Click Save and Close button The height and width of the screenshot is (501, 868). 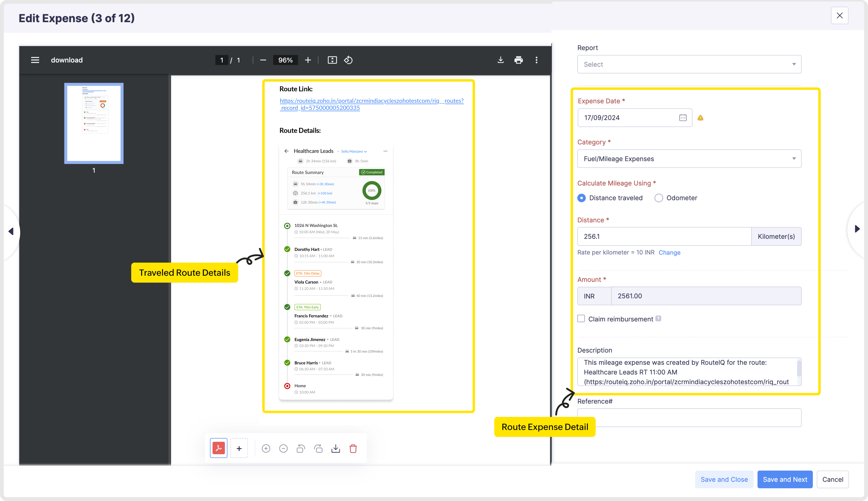tap(724, 479)
